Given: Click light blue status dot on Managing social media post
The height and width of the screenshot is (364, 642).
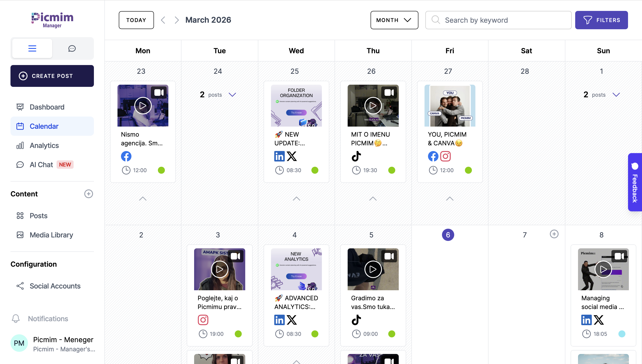Looking at the screenshot, I should click(622, 334).
